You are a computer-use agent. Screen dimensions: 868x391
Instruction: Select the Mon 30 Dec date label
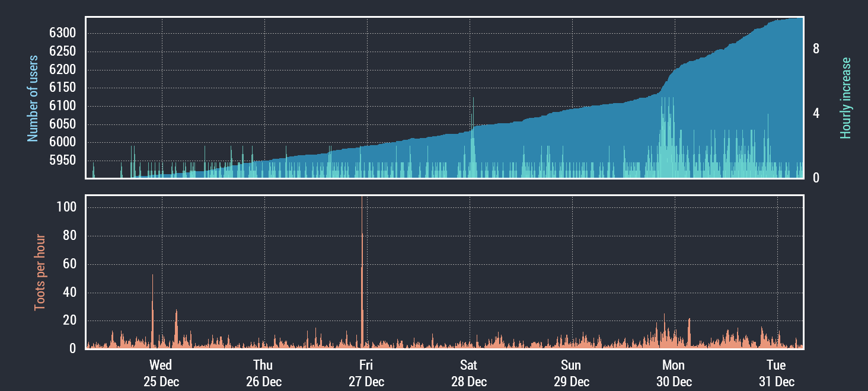point(674,373)
